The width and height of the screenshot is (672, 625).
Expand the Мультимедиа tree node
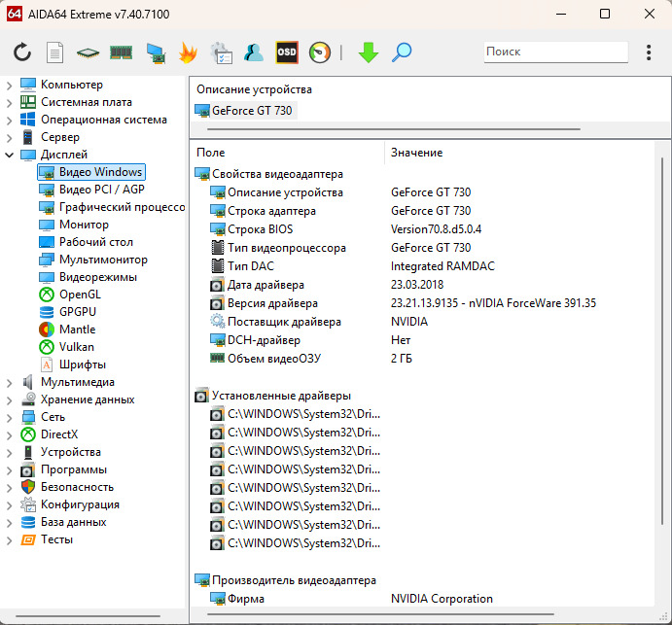(10, 382)
